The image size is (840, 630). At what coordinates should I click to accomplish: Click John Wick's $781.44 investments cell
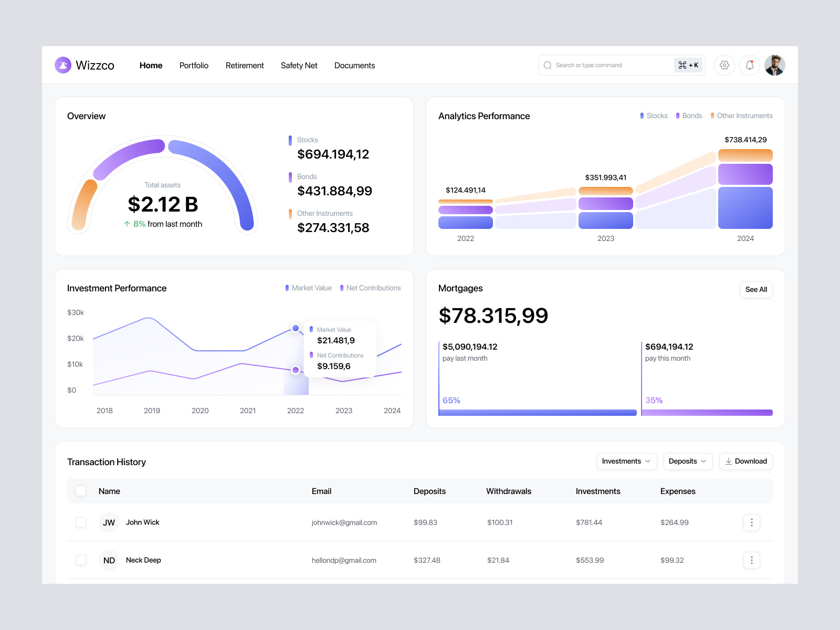coord(589,522)
